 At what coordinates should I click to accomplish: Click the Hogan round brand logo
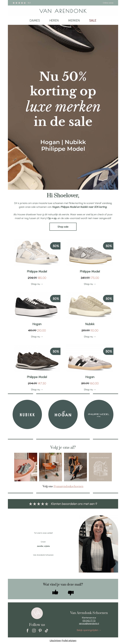click(63, 415)
